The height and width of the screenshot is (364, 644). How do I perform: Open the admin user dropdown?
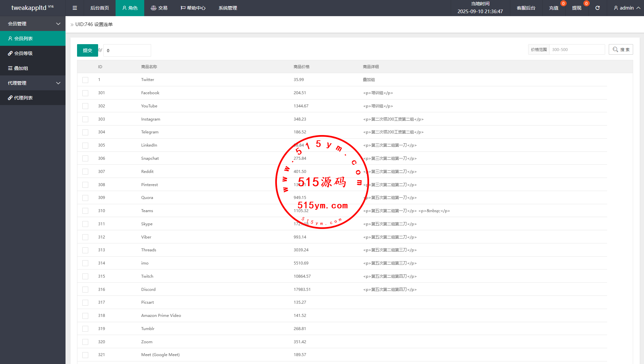[627, 8]
